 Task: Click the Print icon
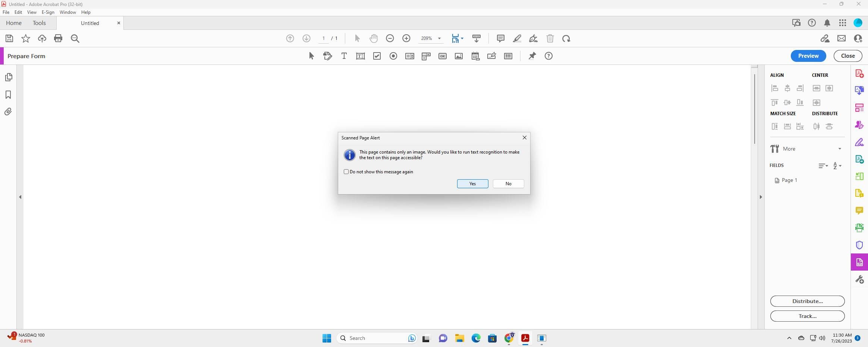pyautogui.click(x=58, y=38)
